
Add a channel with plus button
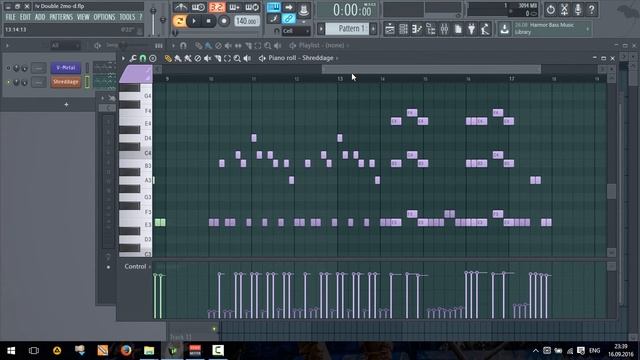tap(67, 105)
